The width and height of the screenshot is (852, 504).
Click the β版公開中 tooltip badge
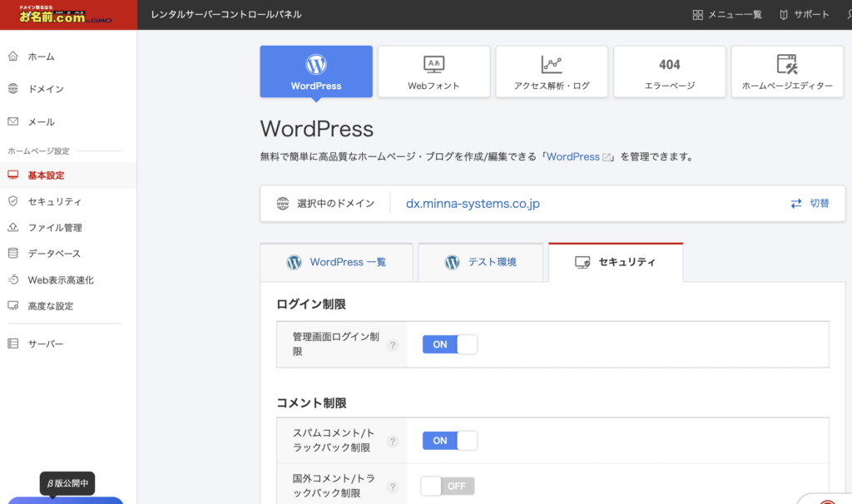[67, 483]
